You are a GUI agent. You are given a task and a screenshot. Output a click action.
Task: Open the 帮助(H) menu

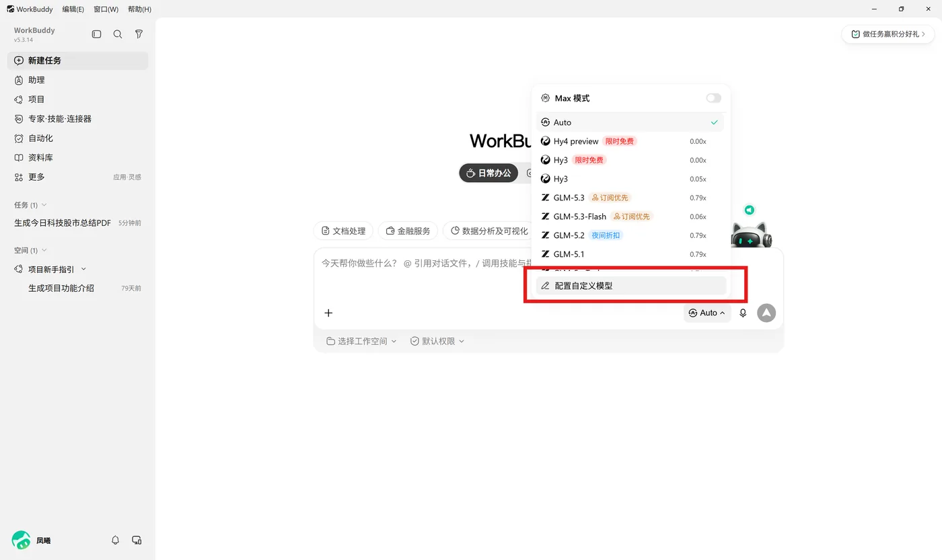(139, 9)
